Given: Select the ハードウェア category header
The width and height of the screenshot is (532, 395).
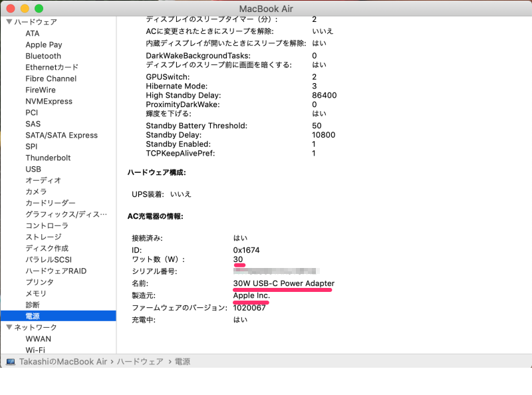Looking at the screenshot, I should click(36, 22).
